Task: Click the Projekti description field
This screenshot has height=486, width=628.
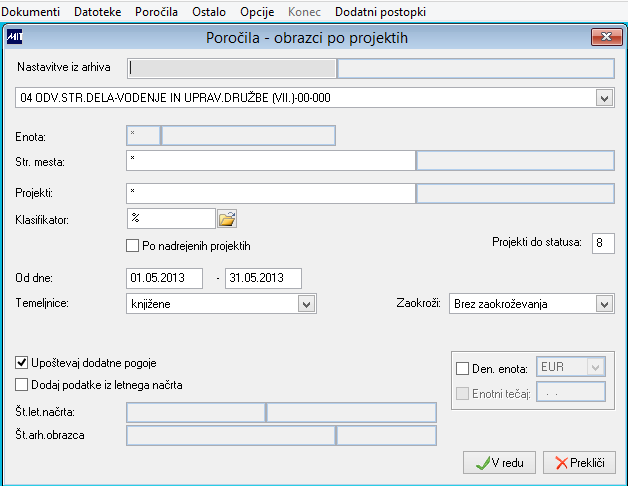Action: (515, 194)
